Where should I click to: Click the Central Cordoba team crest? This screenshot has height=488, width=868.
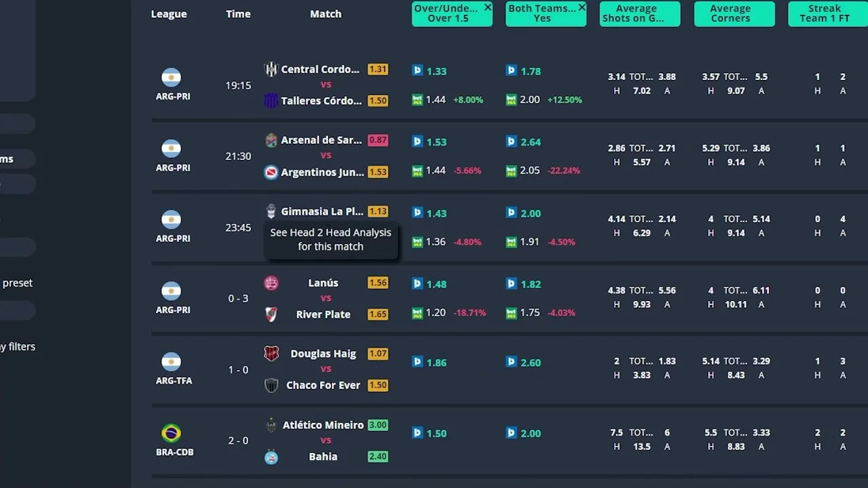click(271, 69)
